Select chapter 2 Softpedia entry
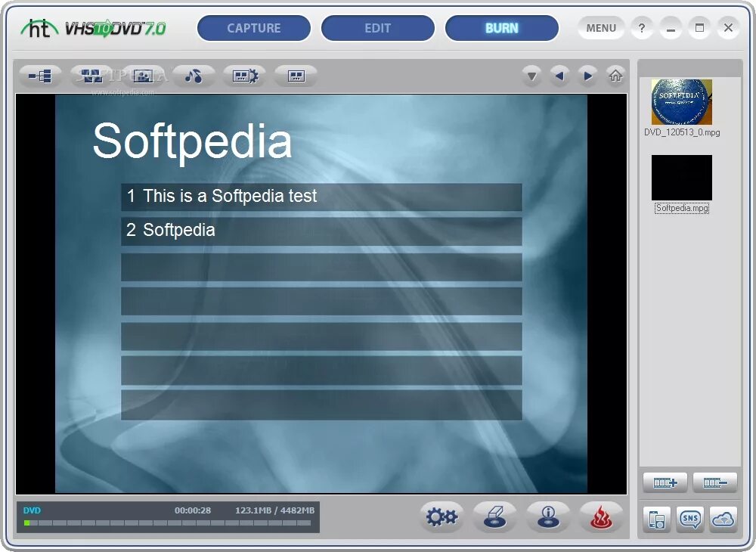756x552 pixels. click(x=321, y=231)
